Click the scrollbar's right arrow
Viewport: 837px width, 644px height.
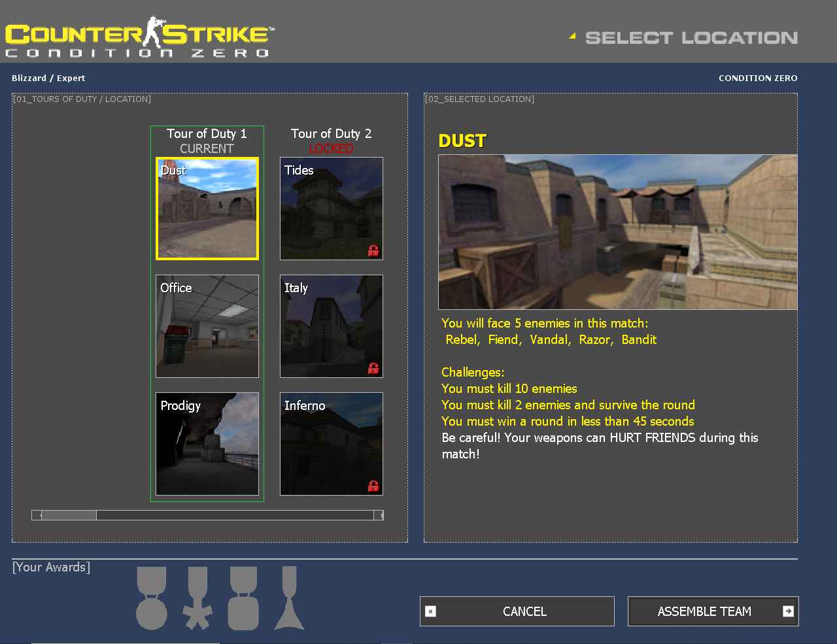point(379,515)
